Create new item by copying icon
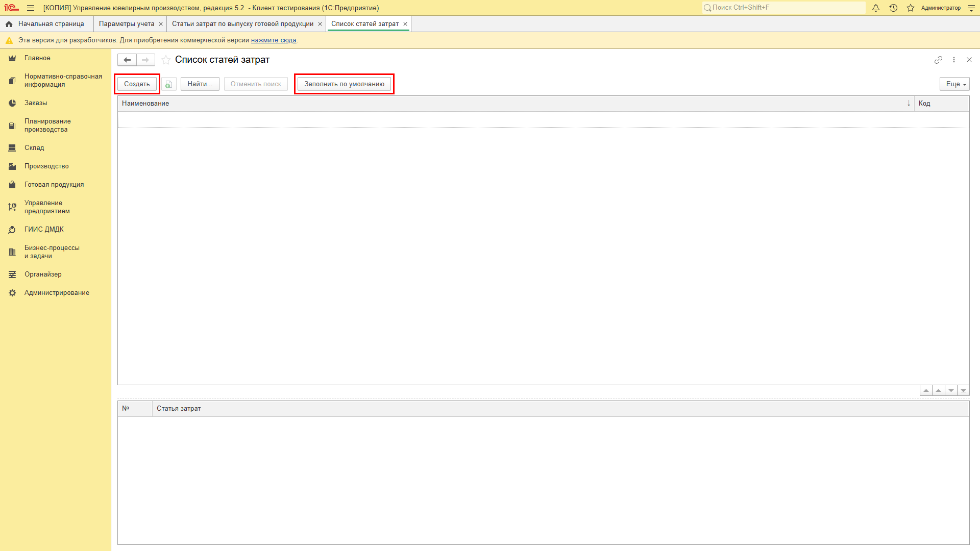This screenshot has width=980, height=551. click(169, 84)
